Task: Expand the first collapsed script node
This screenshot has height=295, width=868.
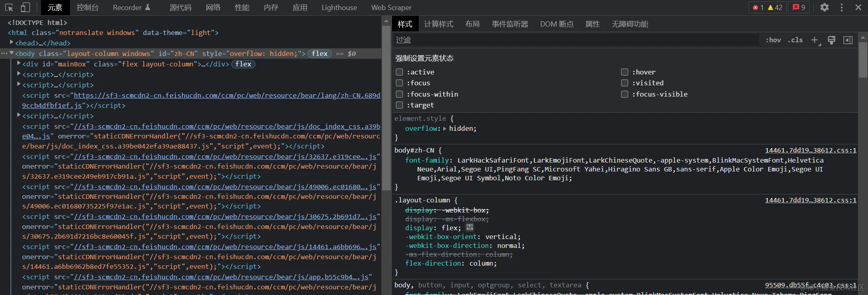Action: [x=19, y=74]
